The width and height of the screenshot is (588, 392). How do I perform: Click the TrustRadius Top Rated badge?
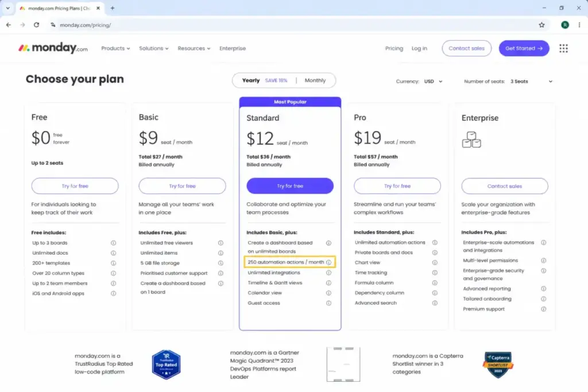[166, 364]
